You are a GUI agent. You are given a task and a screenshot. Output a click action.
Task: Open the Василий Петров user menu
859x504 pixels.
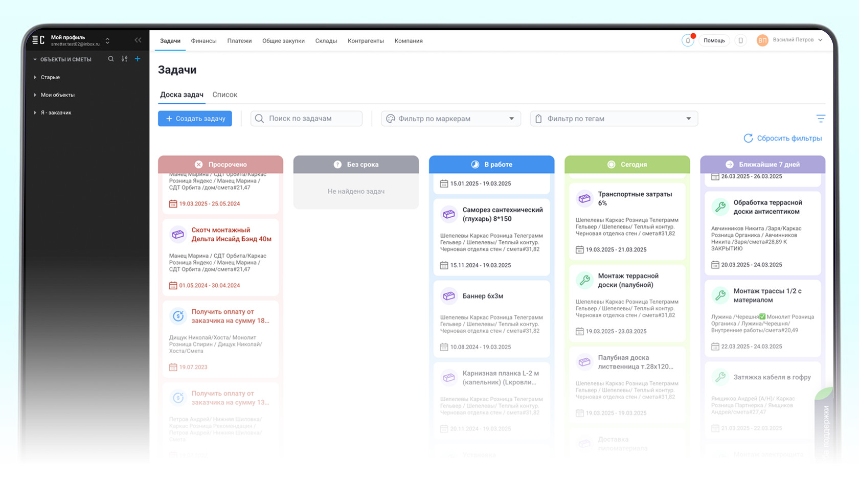tap(798, 40)
